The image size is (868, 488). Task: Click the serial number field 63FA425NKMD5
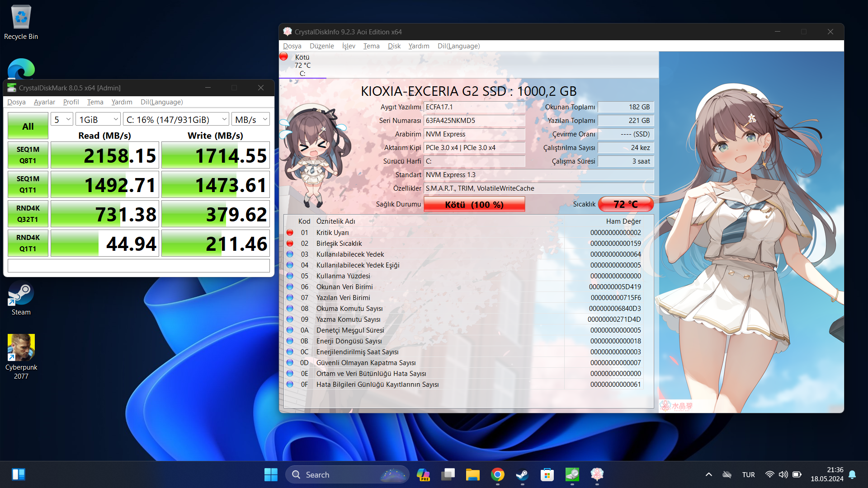click(x=474, y=121)
